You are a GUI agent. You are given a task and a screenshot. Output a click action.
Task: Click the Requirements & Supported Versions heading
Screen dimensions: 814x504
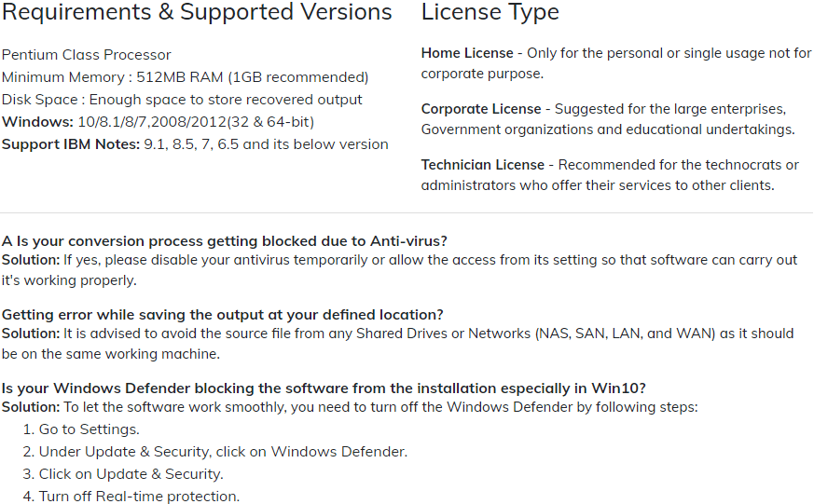coord(197,13)
